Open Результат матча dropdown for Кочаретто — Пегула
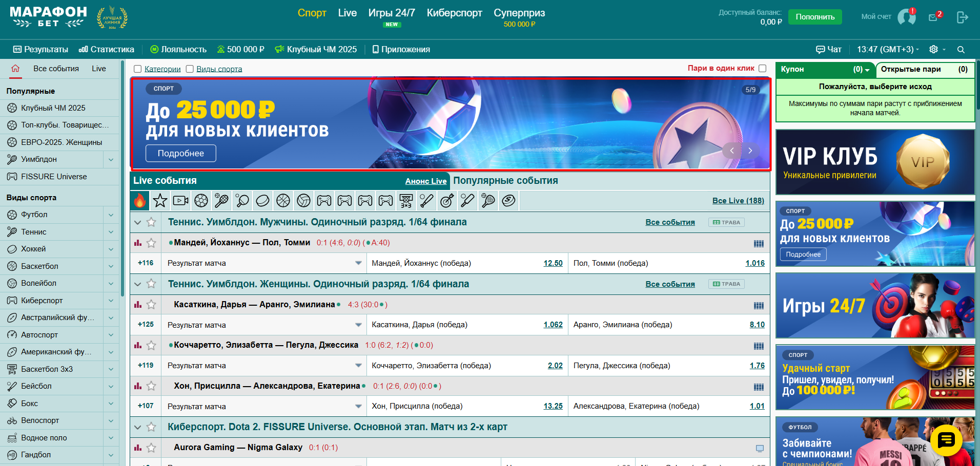The image size is (980, 466). point(264,366)
